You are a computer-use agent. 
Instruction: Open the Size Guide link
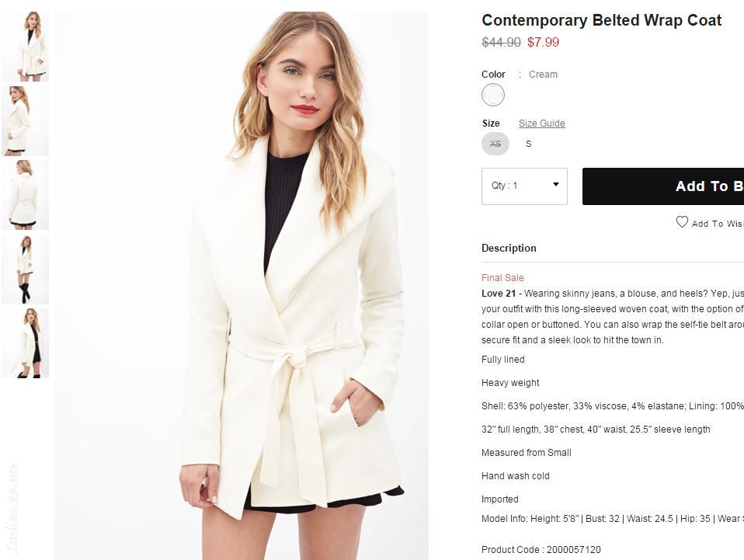pyautogui.click(x=541, y=123)
